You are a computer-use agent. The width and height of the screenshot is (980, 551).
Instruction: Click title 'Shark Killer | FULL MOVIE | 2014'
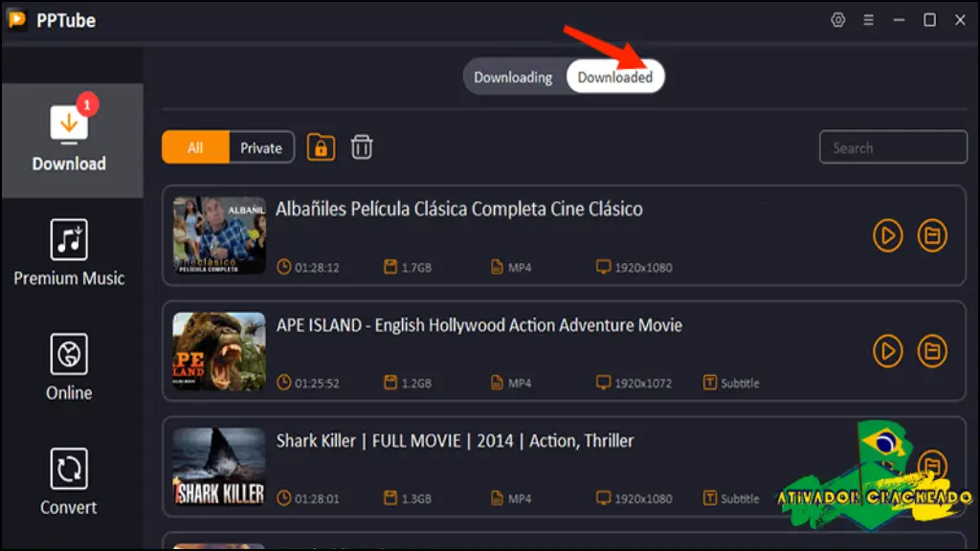pyautogui.click(x=395, y=441)
